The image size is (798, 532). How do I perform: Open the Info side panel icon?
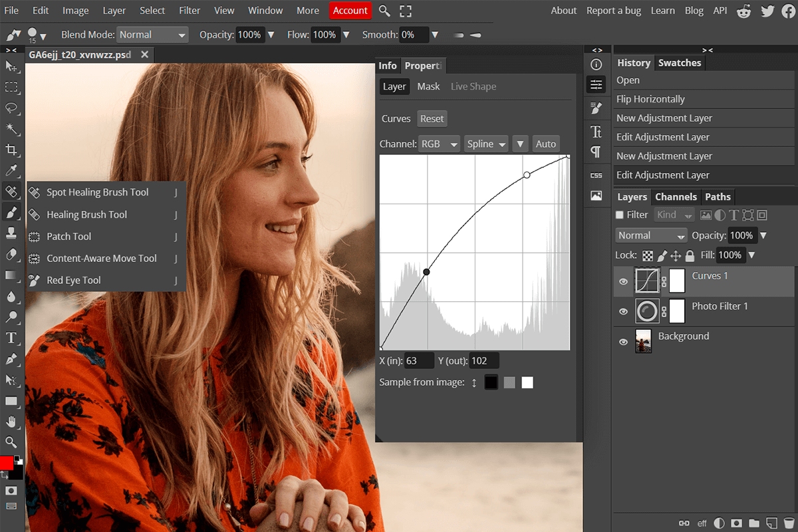[596, 65]
